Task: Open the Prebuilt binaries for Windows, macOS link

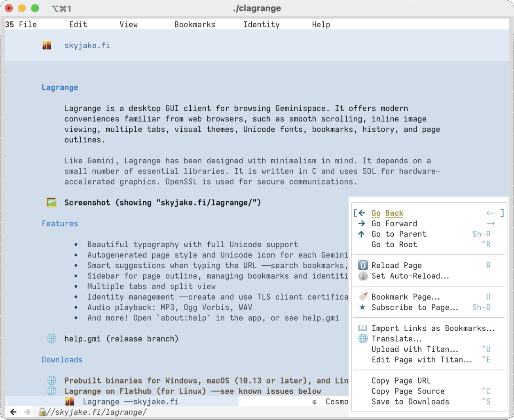Action: coord(206,380)
